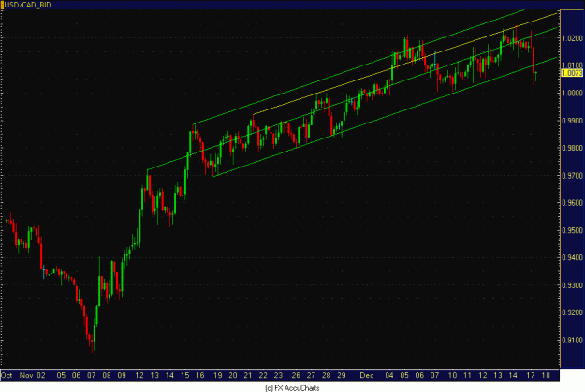Screen dimensions: 585x392
Task: Click date label 04 on time axis
Action: [x=389, y=375]
